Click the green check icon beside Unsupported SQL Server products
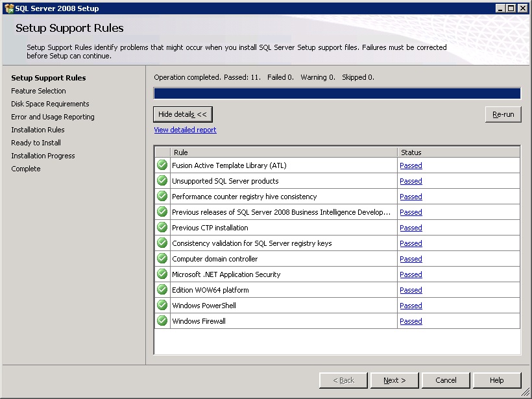Screen dimensions: 532x399 (162, 181)
